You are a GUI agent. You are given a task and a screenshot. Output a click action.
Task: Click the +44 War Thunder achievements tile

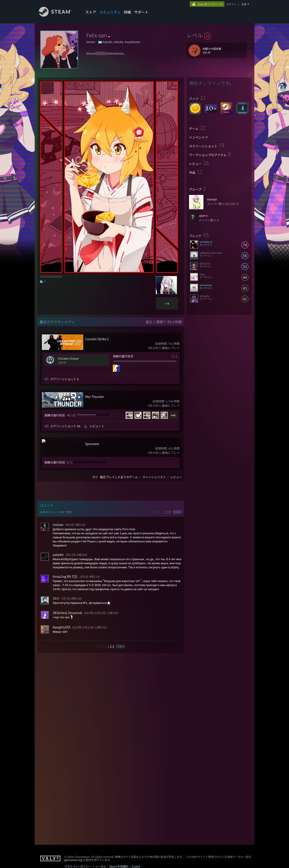click(x=173, y=416)
